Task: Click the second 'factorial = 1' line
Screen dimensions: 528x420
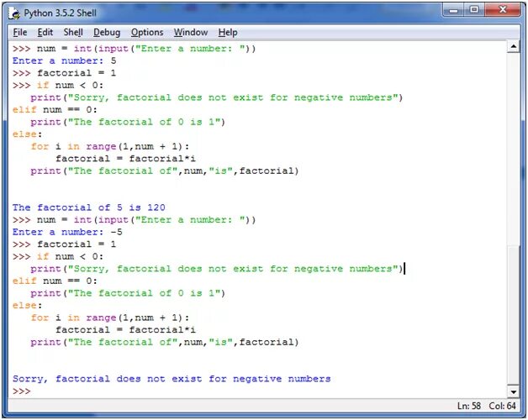Action: (x=64, y=244)
